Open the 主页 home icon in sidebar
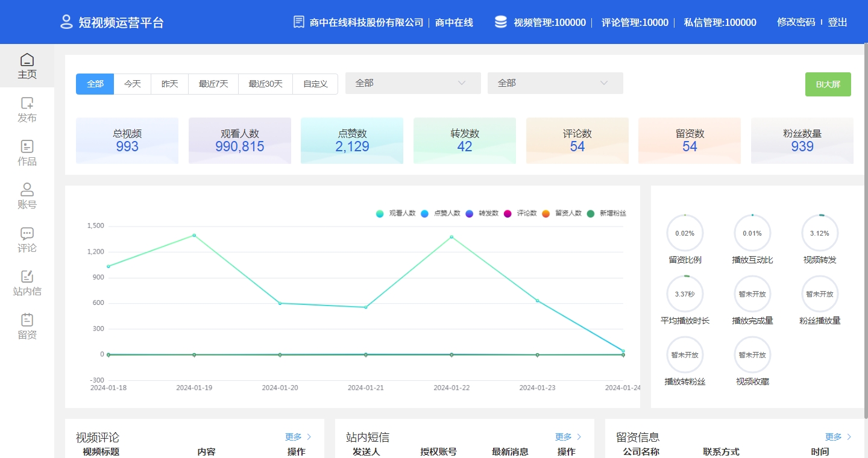 [x=27, y=60]
